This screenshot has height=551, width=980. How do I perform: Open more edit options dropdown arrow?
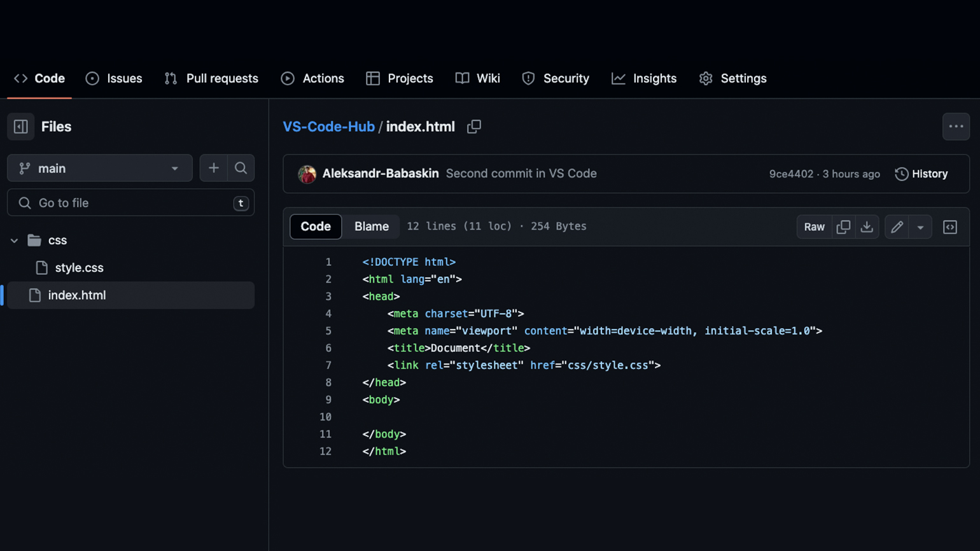(920, 227)
